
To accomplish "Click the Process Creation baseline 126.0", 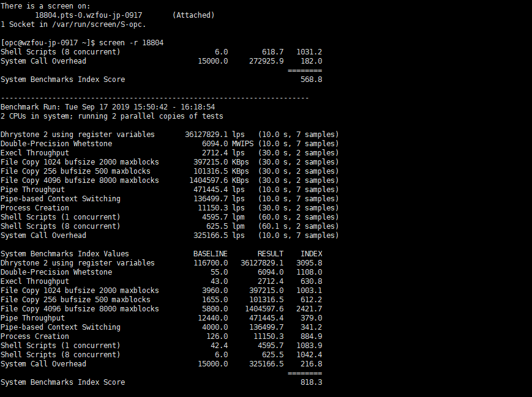I will 217,336.
